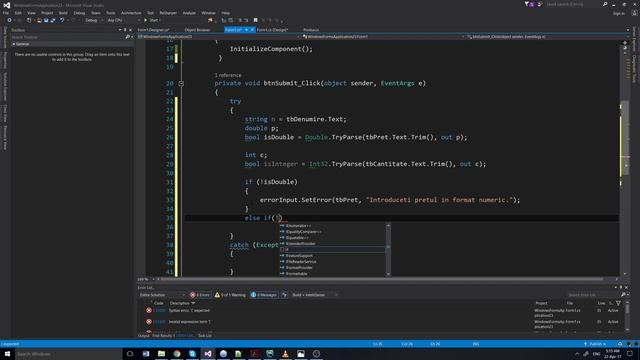Open the WindowsFormsApplication project navigation dropdown
Screen dimensions: 640x360
tap(219, 37)
